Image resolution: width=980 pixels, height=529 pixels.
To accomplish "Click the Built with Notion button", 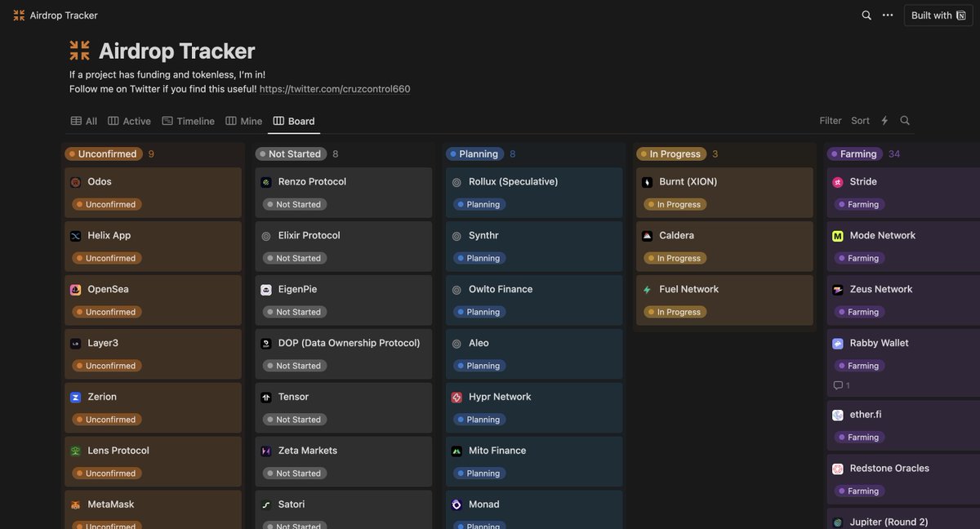I will 938,16.
